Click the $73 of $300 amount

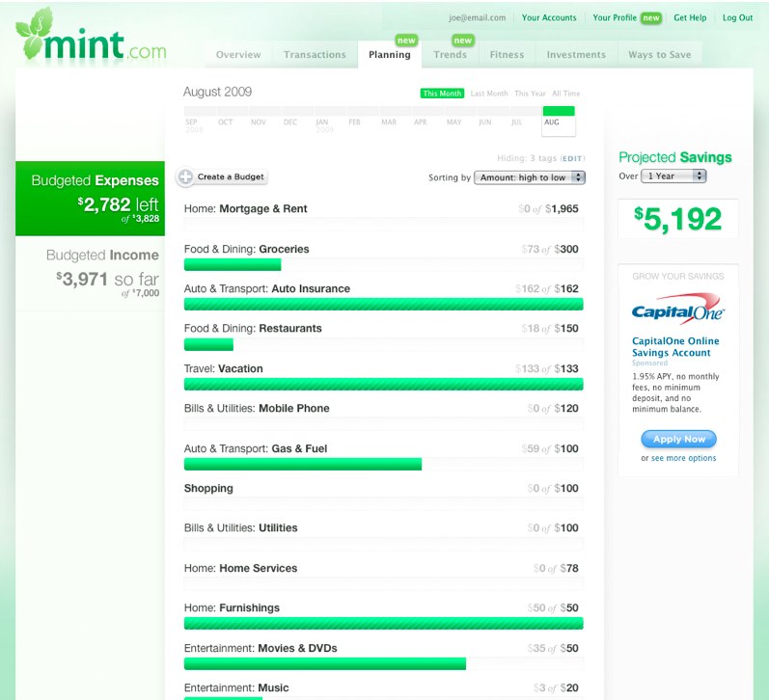[550, 249]
